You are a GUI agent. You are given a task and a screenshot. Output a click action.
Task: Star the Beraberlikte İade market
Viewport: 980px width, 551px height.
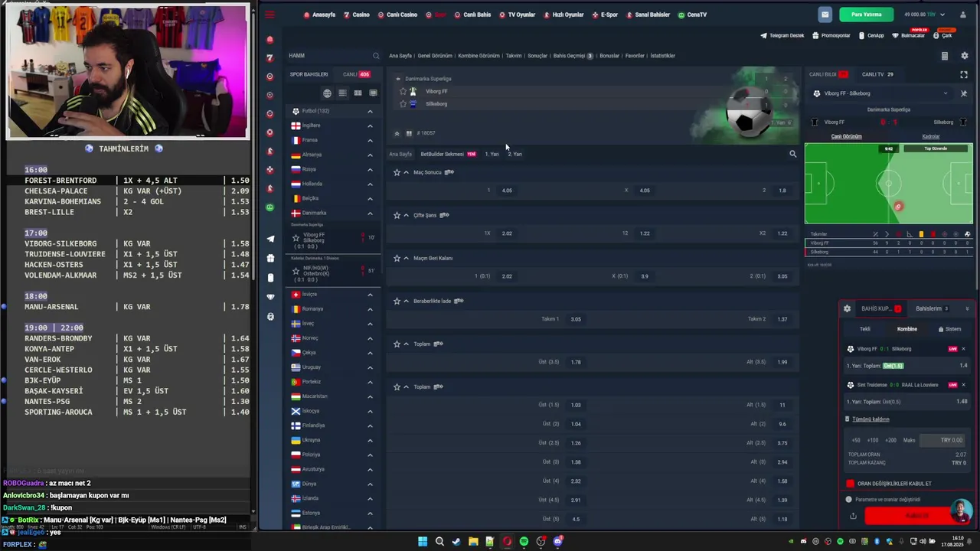tap(397, 301)
